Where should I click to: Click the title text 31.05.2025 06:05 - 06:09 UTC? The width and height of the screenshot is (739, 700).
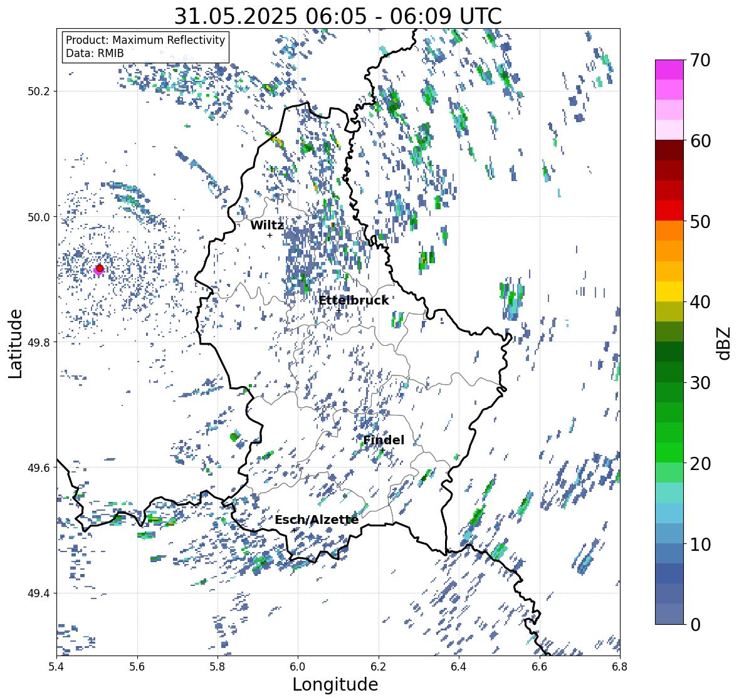click(x=338, y=16)
